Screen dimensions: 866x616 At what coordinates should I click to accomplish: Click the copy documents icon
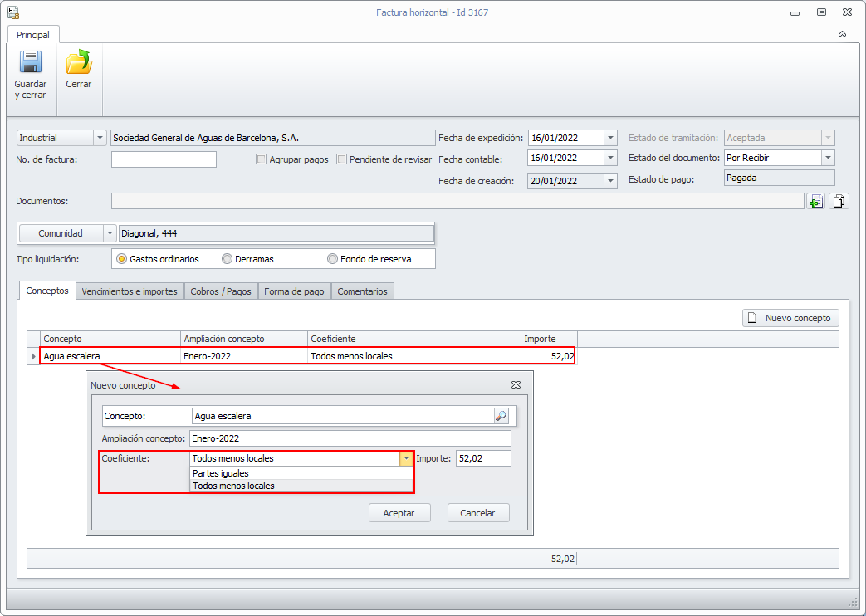pyautogui.click(x=839, y=201)
